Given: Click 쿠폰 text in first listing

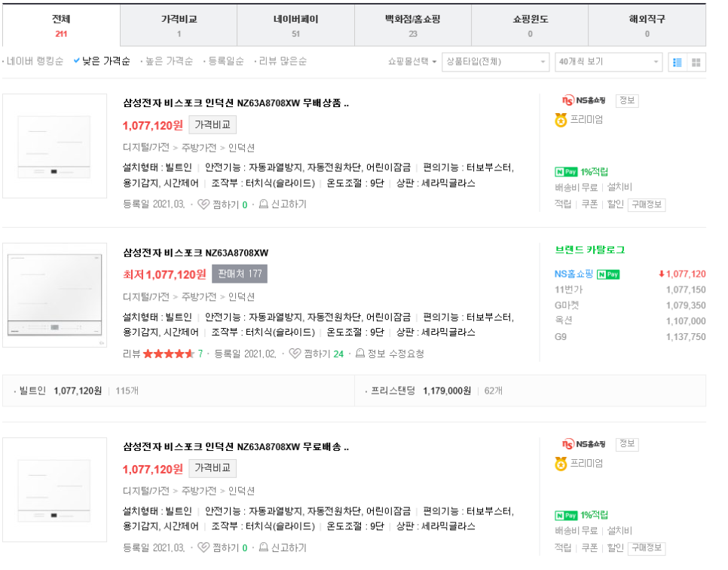Looking at the screenshot, I should point(589,204).
